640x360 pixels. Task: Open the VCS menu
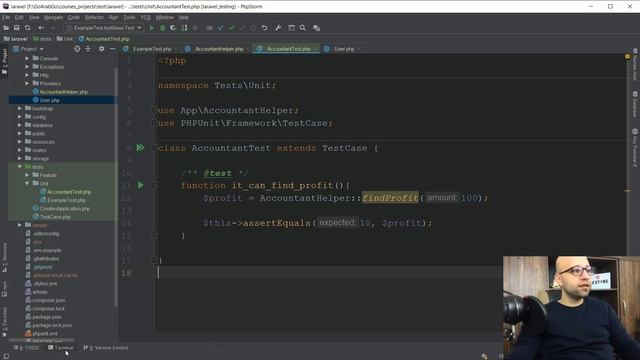[145, 17]
